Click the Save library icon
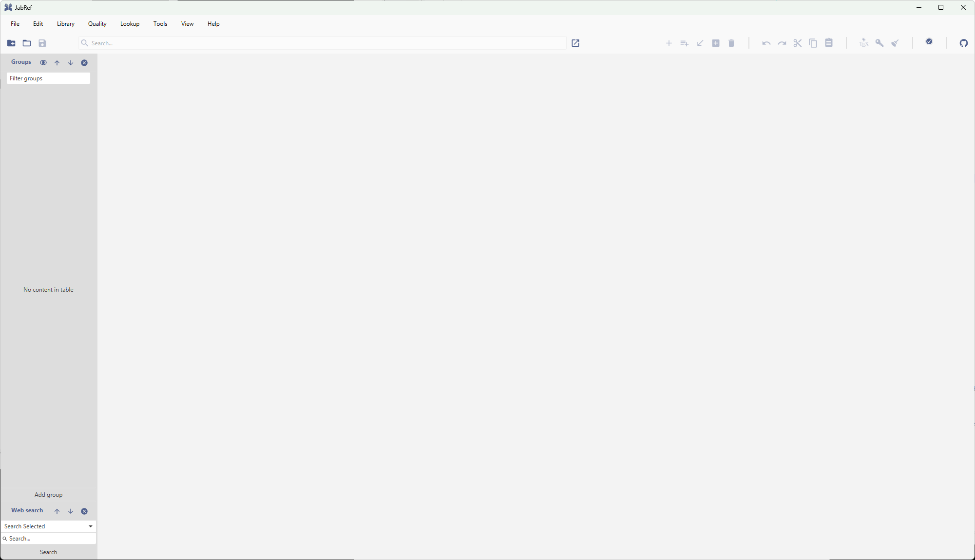 click(x=42, y=43)
